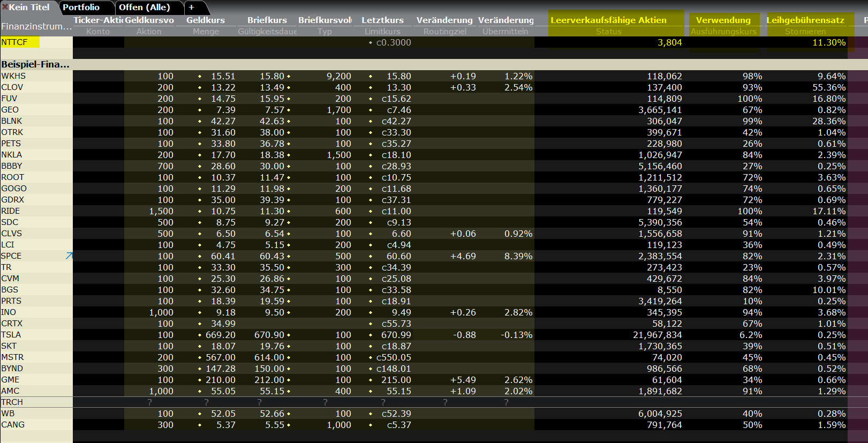Close the Kein Titel tab

[5, 7]
